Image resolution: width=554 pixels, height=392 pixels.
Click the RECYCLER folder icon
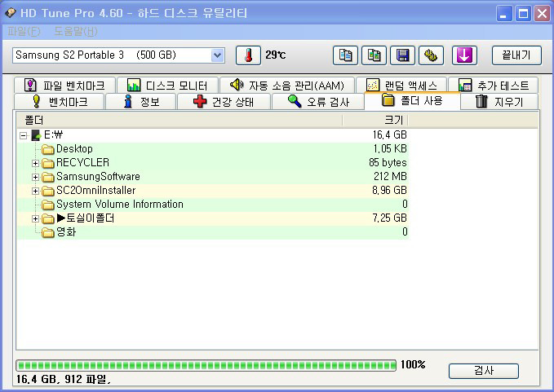[x=47, y=163]
